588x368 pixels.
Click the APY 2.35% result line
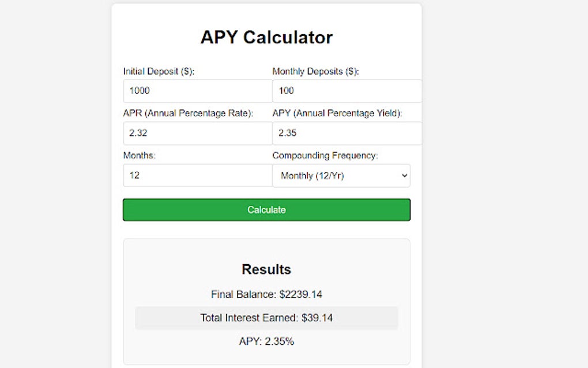(266, 341)
